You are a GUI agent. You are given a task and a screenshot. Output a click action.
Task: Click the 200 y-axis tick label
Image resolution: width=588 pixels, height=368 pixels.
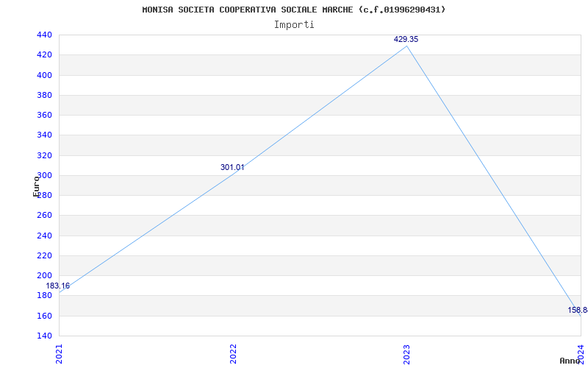[44, 275]
